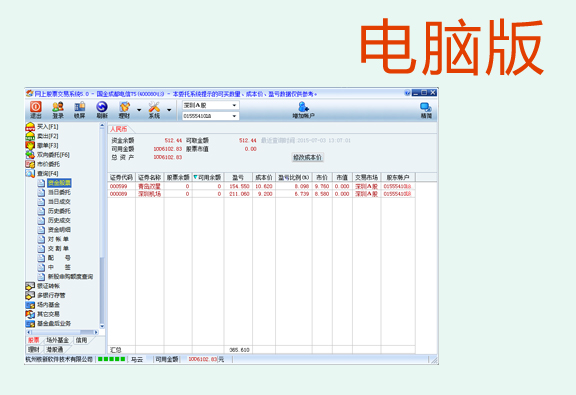Switch to the 人民币 currency tab

click(x=119, y=129)
